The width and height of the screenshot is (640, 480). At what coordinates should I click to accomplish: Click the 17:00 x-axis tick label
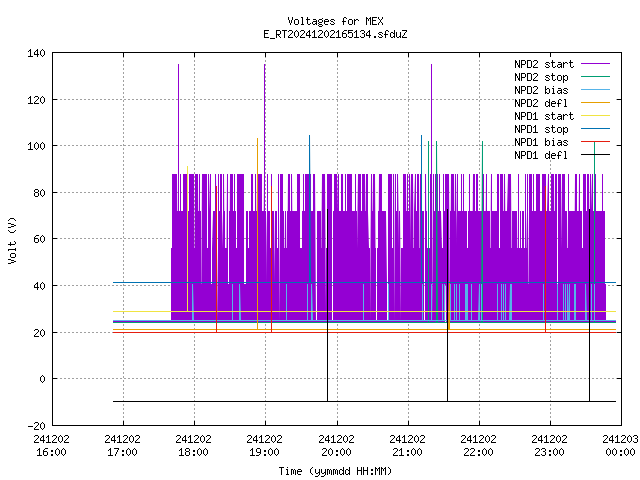[122, 452]
